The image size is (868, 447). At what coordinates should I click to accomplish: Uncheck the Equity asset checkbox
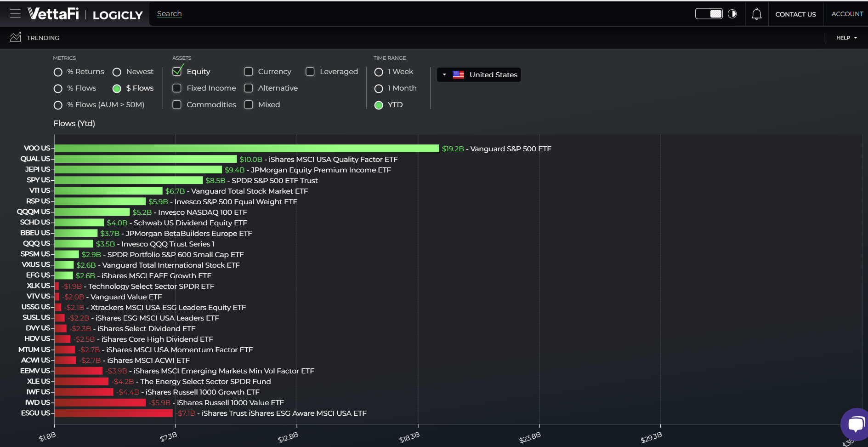pos(177,71)
